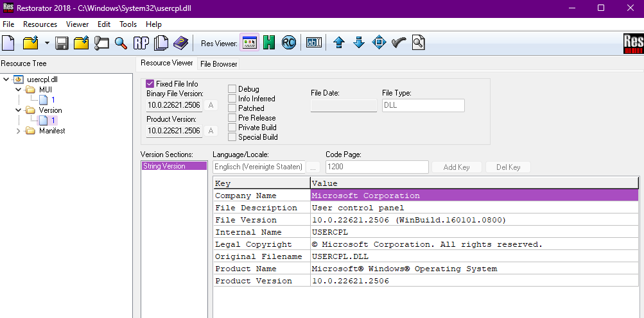Click the help book toolbar icon
Viewport: 644px width, 318px height.
(x=180, y=42)
